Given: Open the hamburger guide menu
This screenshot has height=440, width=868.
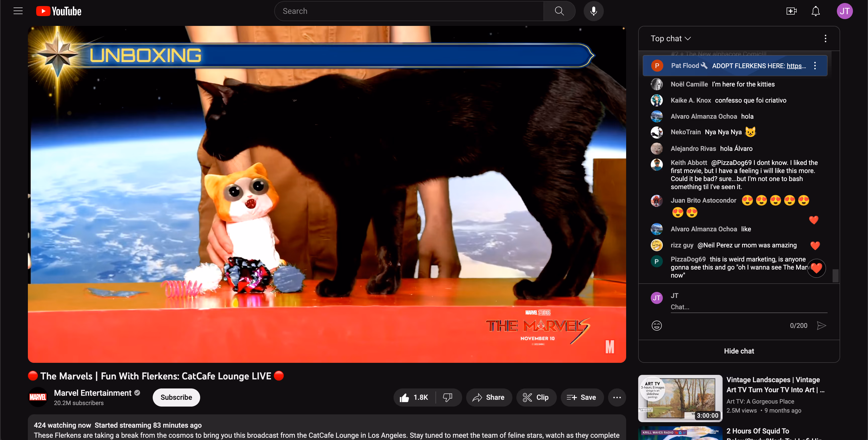Looking at the screenshot, I should (18, 11).
